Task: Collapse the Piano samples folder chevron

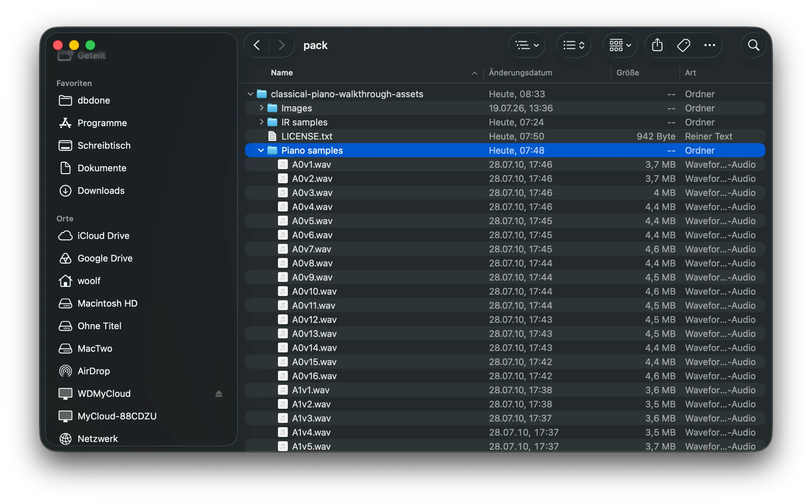Action: (x=261, y=150)
